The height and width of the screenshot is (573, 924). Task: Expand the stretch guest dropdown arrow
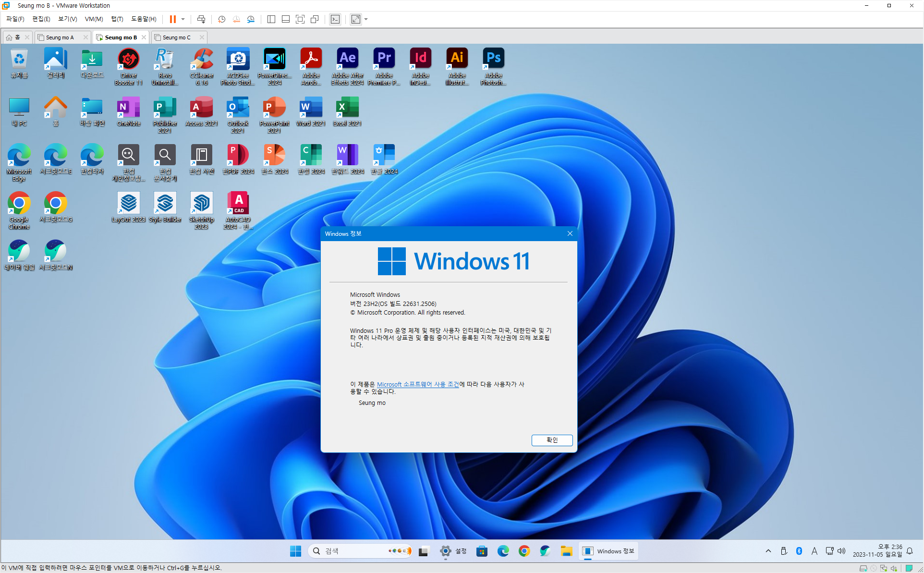click(366, 19)
